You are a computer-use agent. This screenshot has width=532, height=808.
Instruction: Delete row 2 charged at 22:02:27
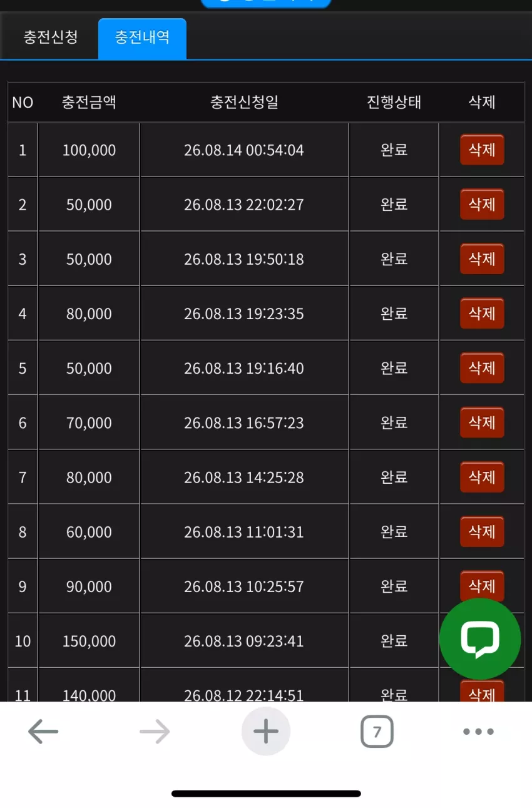pyautogui.click(x=482, y=204)
